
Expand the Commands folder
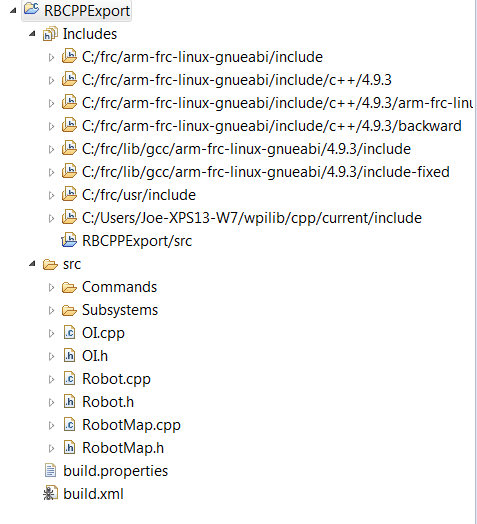[51, 287]
